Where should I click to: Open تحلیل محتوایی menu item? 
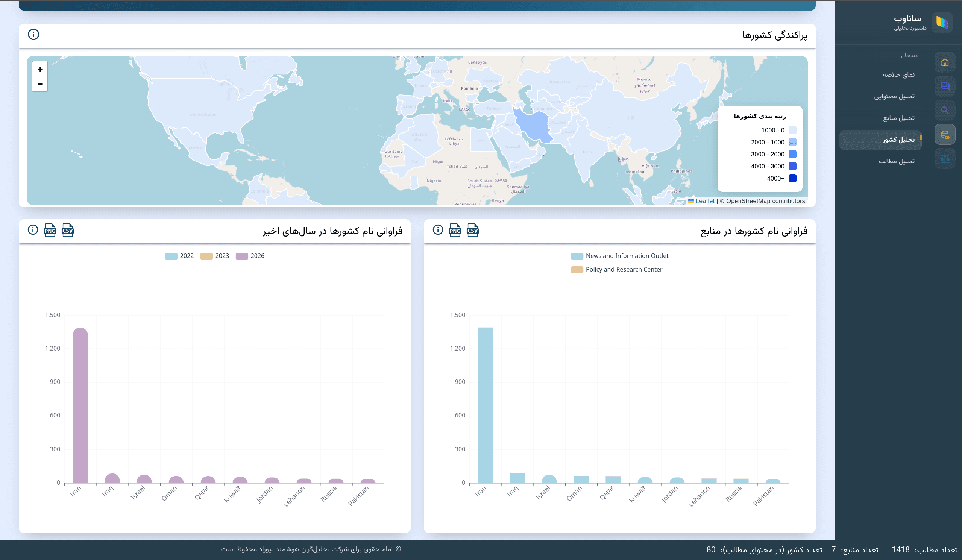(x=894, y=96)
